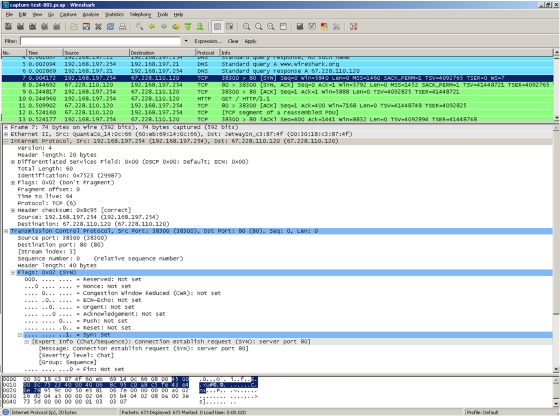Expand the Frame 7 tree node
560x416 pixels.
pyautogui.click(x=6, y=127)
